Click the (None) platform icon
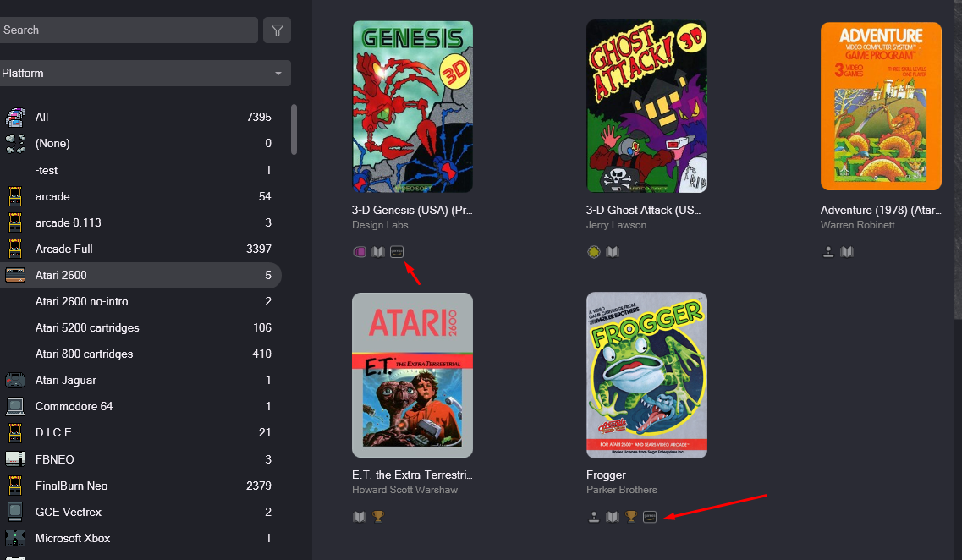This screenshot has height=560, width=962. [15, 144]
